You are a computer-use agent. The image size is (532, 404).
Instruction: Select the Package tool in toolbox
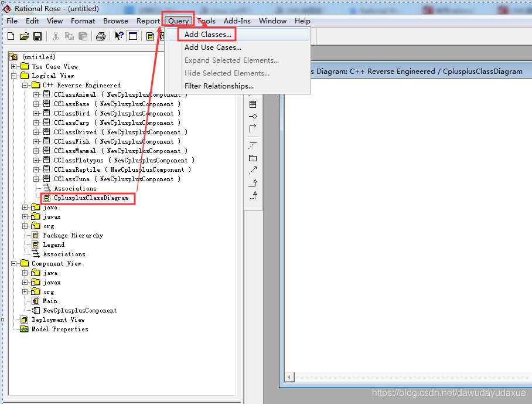tap(253, 158)
